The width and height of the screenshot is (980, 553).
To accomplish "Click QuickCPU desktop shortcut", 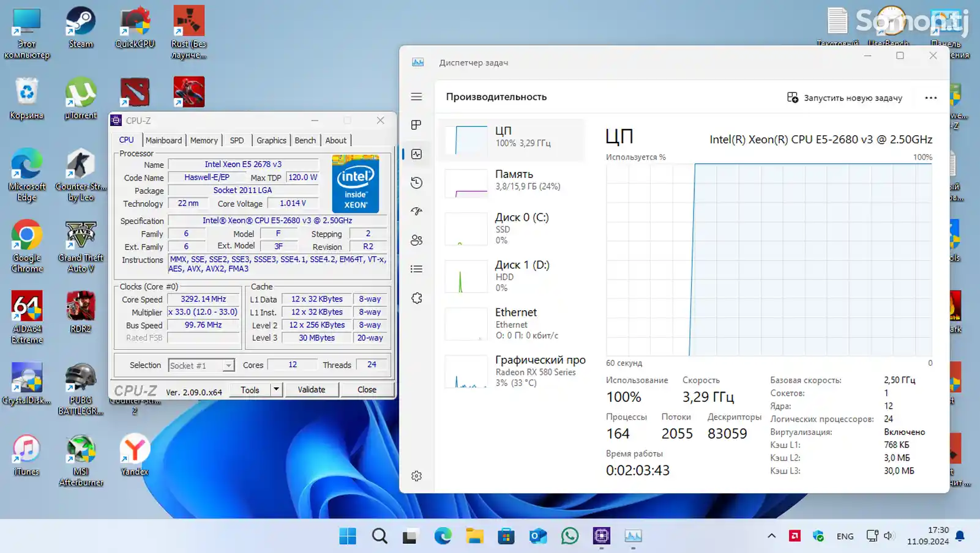I will [135, 28].
